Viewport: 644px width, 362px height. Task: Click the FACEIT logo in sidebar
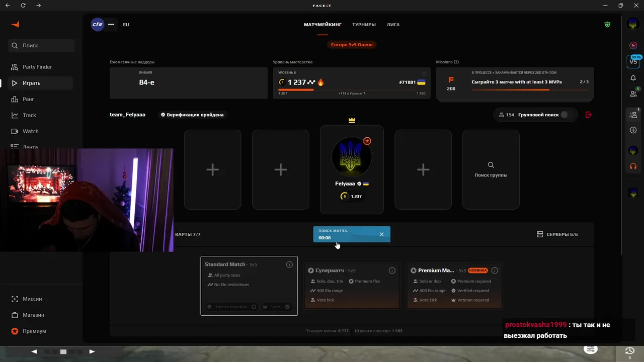coord(15,24)
